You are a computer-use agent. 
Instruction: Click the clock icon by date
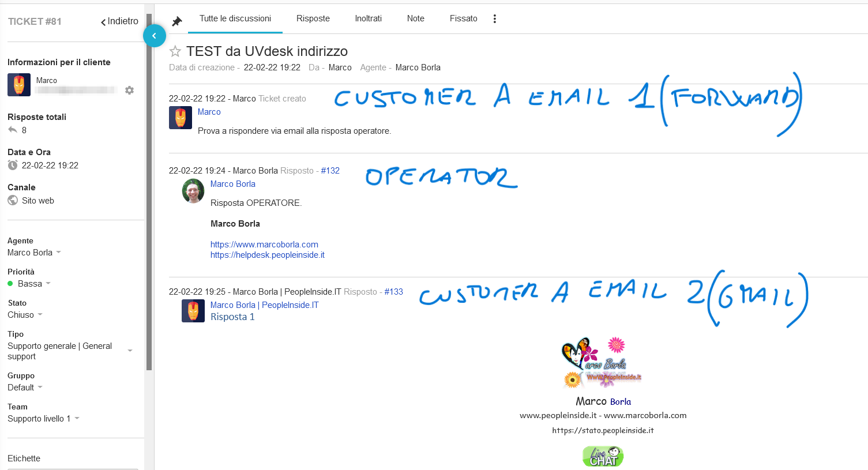pos(13,165)
